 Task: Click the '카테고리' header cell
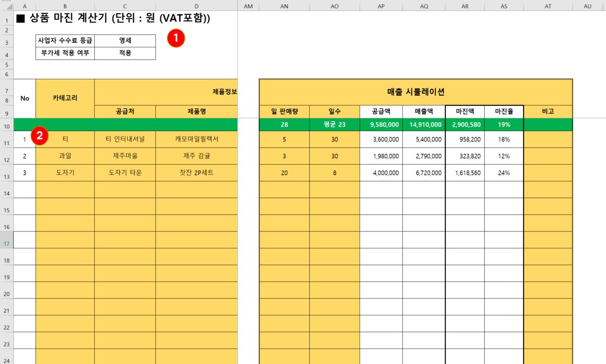[65, 99]
